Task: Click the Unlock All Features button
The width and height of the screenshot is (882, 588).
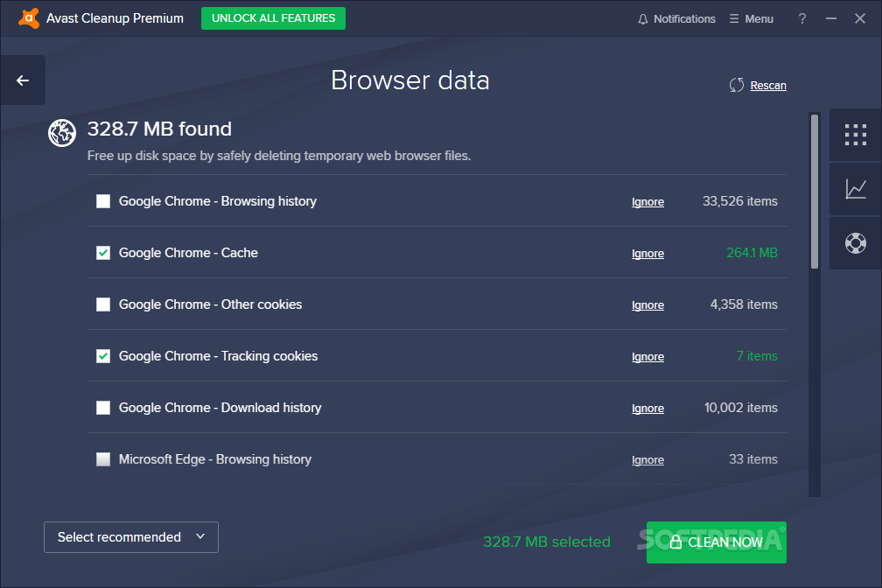Action: pyautogui.click(x=273, y=18)
